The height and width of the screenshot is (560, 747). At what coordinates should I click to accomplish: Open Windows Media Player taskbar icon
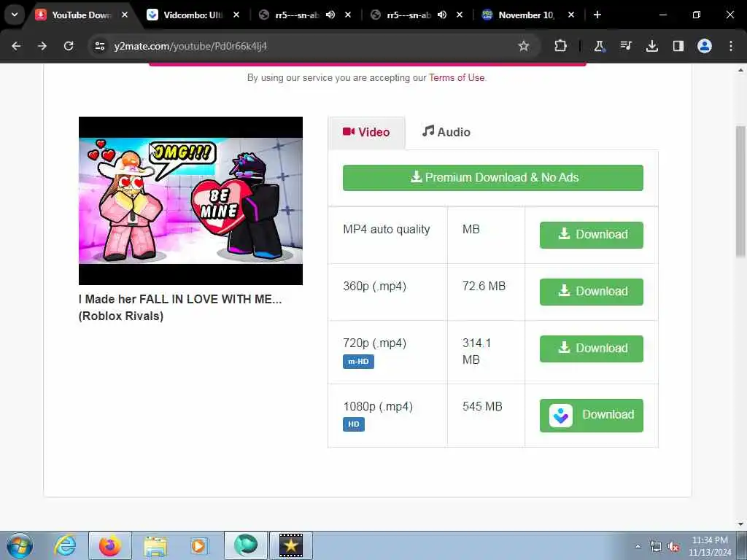tap(198, 545)
